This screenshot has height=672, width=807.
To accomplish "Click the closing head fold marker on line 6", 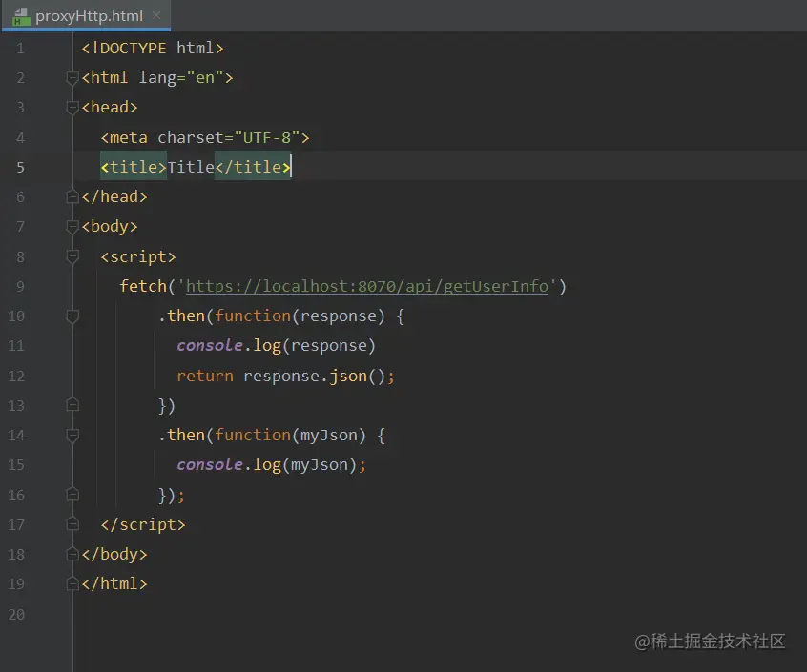I will click(x=72, y=196).
